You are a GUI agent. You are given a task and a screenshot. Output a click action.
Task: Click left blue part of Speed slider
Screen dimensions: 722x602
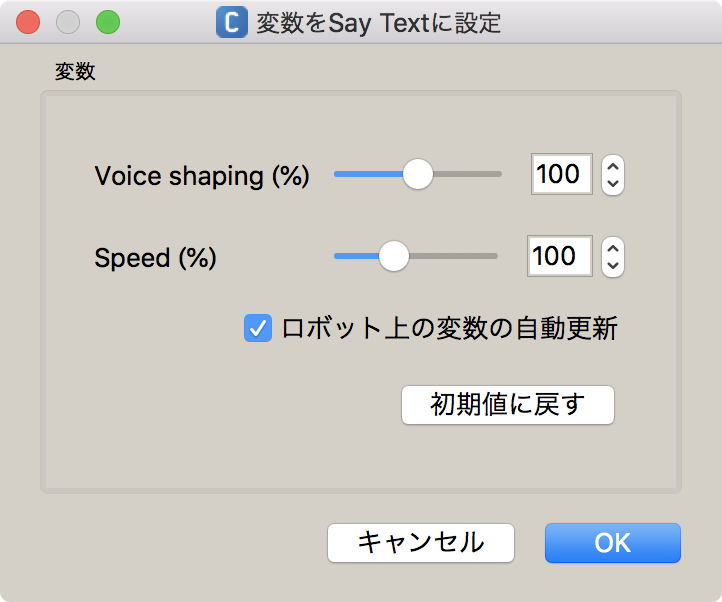357,256
